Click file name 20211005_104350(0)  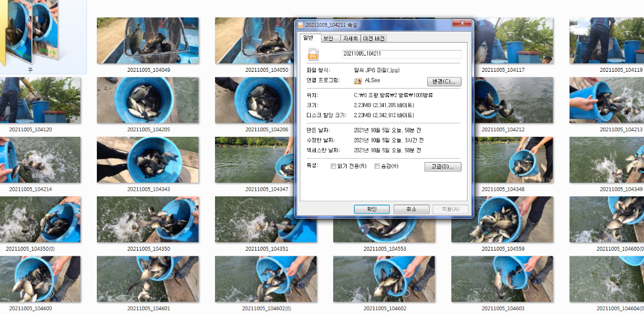point(30,248)
